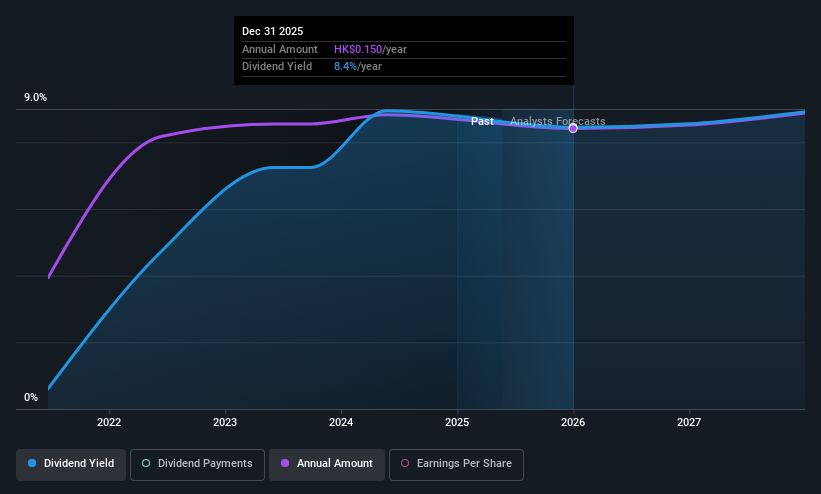821x494 pixels.
Task: Enable the Dividend Payments legend series
Action: click(x=197, y=465)
